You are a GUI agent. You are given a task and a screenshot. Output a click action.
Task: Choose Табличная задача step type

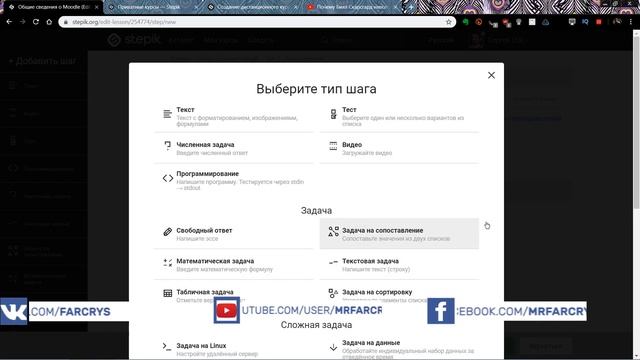coord(234,296)
